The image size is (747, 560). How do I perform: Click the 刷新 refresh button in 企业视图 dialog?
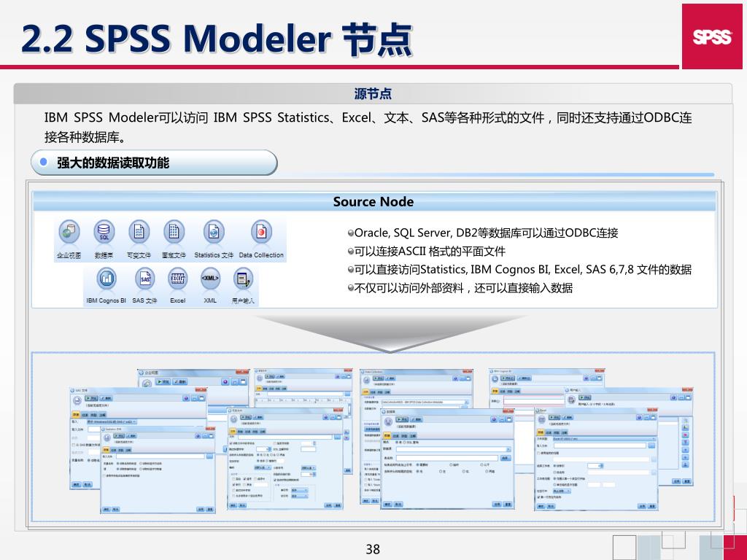(x=179, y=382)
